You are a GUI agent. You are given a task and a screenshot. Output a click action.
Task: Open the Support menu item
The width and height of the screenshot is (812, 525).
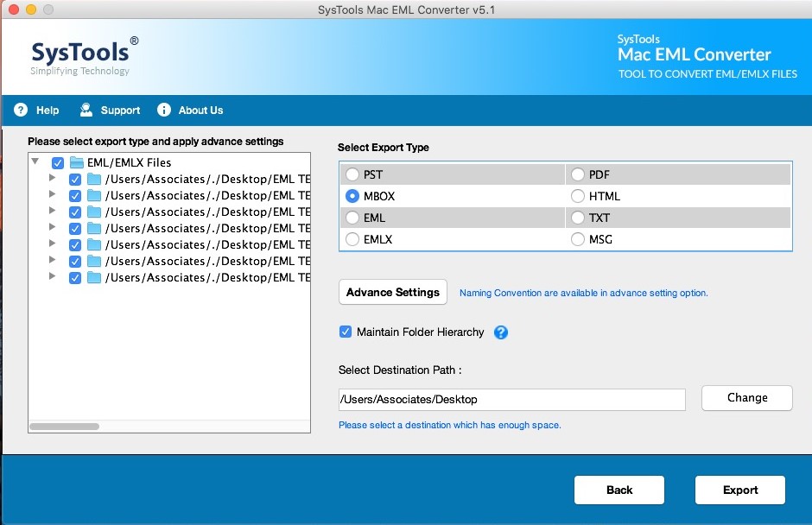(x=120, y=111)
